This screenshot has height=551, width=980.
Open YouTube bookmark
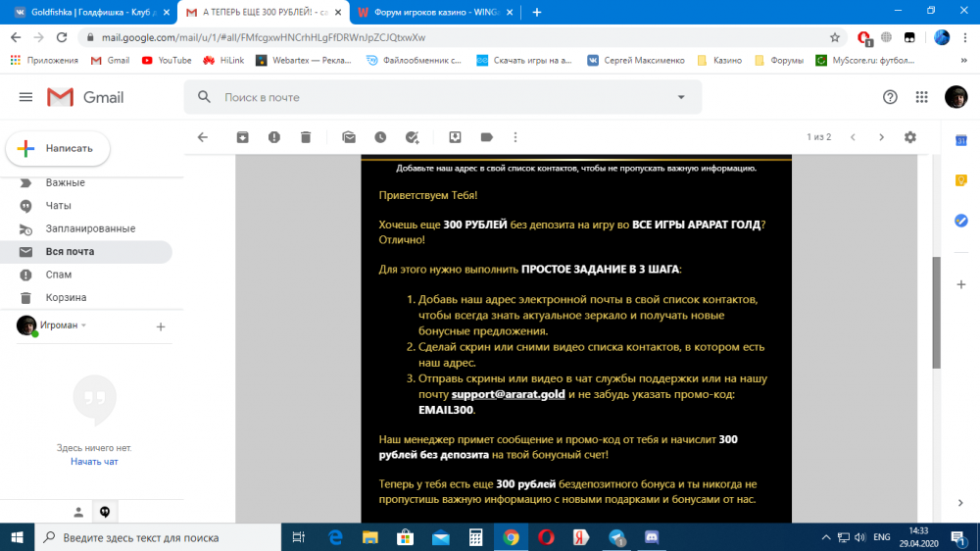pyautogui.click(x=167, y=60)
